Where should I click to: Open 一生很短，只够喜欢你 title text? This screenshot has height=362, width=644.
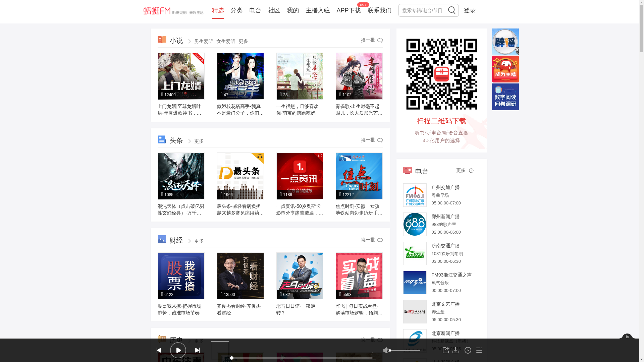click(x=297, y=110)
